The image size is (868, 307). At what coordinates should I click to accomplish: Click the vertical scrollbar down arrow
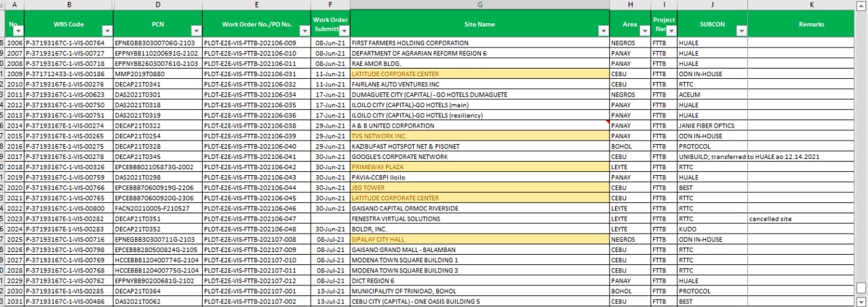pos(861,301)
